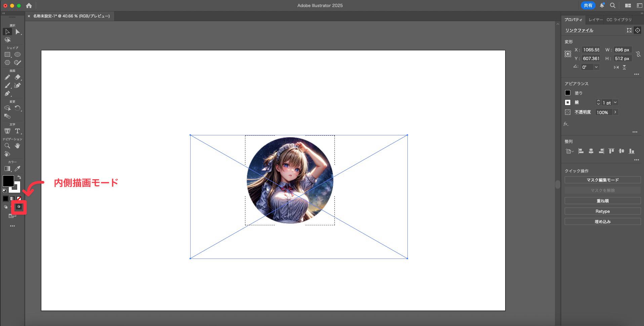Select the Type tool
This screenshot has height=326, width=644.
click(17, 131)
